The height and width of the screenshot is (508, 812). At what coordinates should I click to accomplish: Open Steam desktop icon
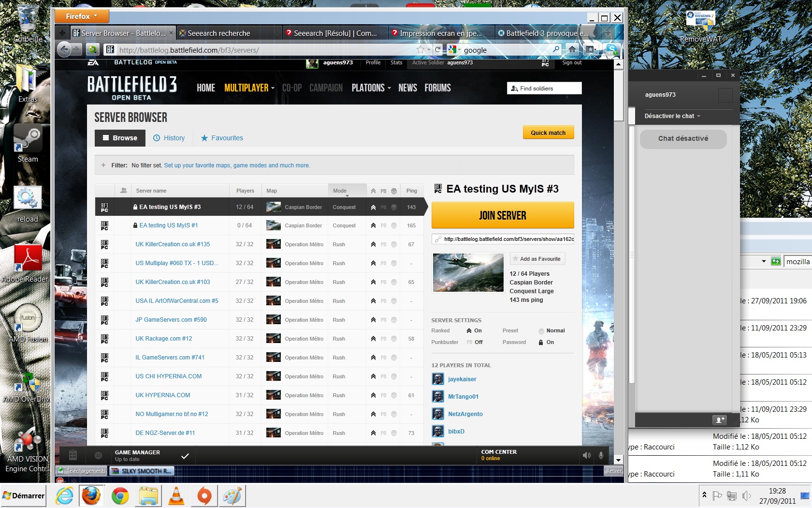[x=28, y=144]
